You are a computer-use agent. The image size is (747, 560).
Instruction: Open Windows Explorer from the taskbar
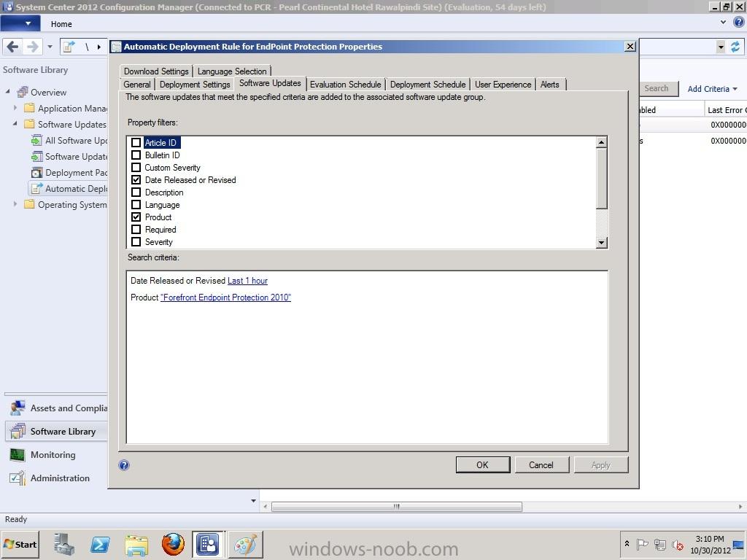[x=136, y=544]
